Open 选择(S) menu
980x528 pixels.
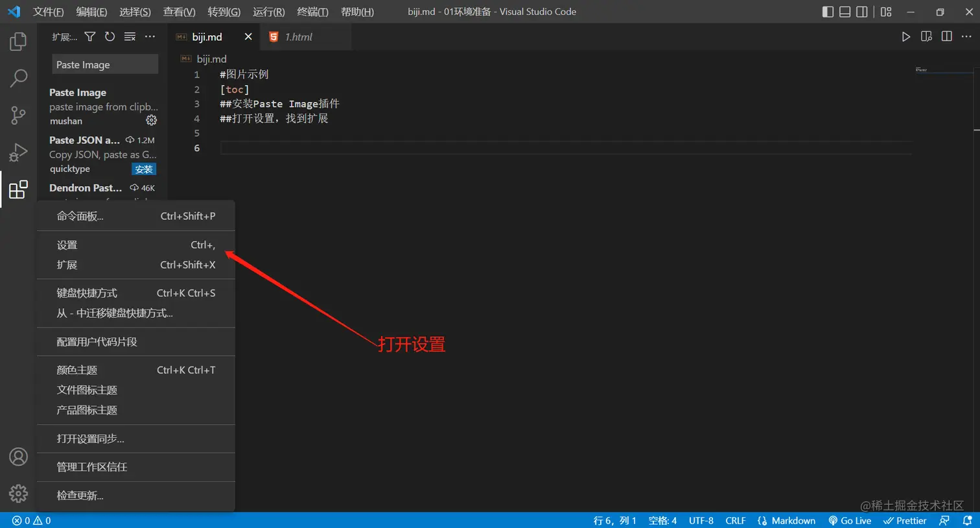click(x=135, y=12)
